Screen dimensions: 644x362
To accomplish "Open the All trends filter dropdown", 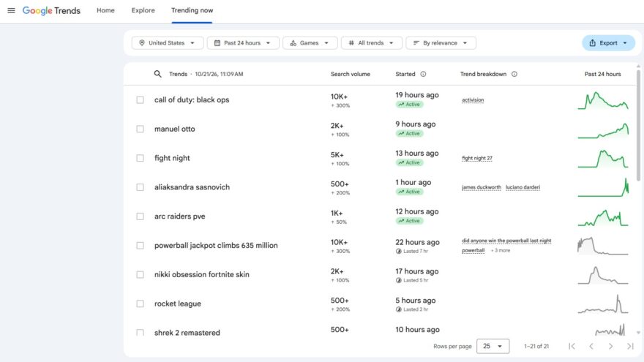I will pos(372,42).
